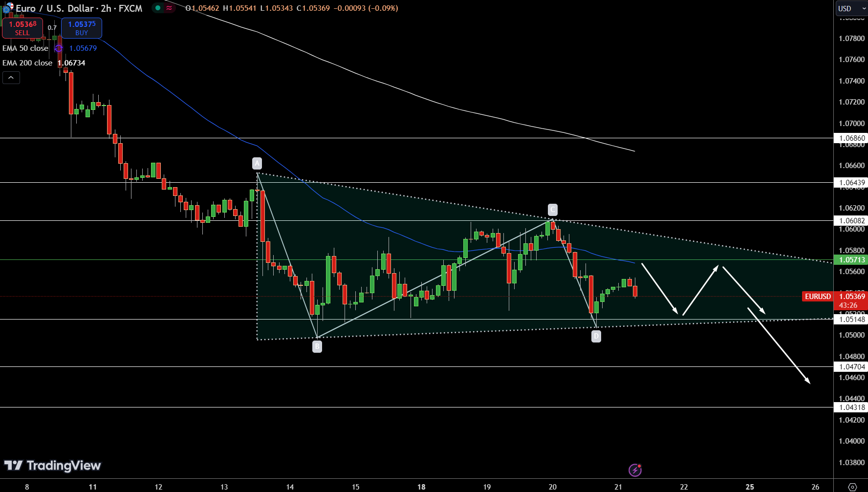Click the 1.07400 price scale label
This screenshot has height=492, width=868.
(851, 81)
